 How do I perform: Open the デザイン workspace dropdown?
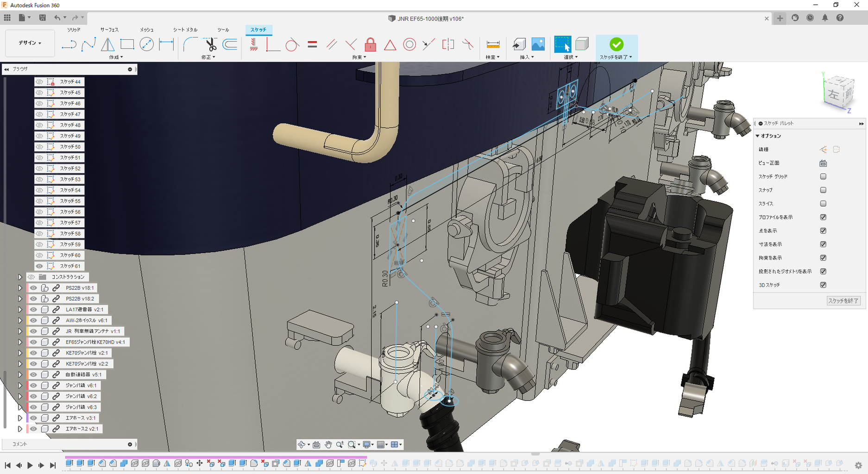pyautogui.click(x=30, y=43)
